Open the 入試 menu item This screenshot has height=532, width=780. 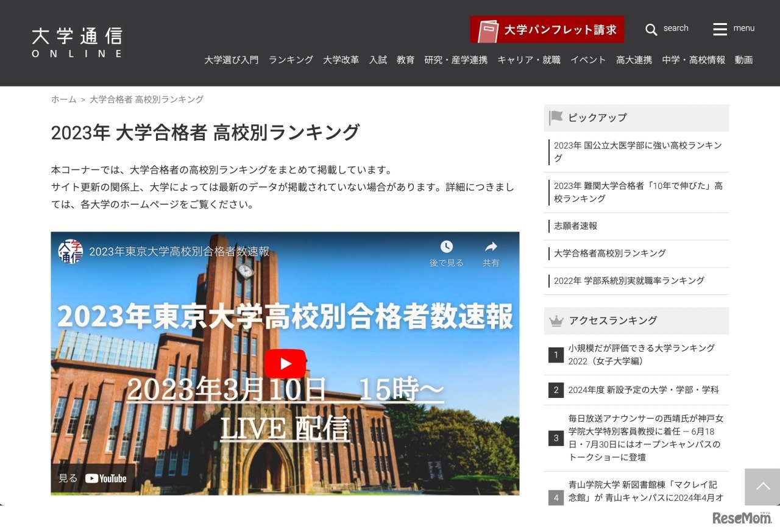pos(378,60)
